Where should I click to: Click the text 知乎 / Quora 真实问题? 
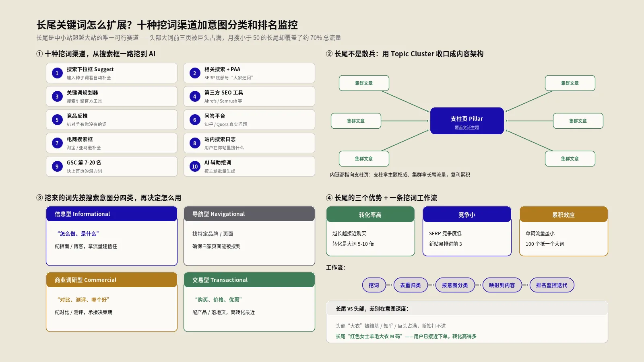[x=226, y=124]
